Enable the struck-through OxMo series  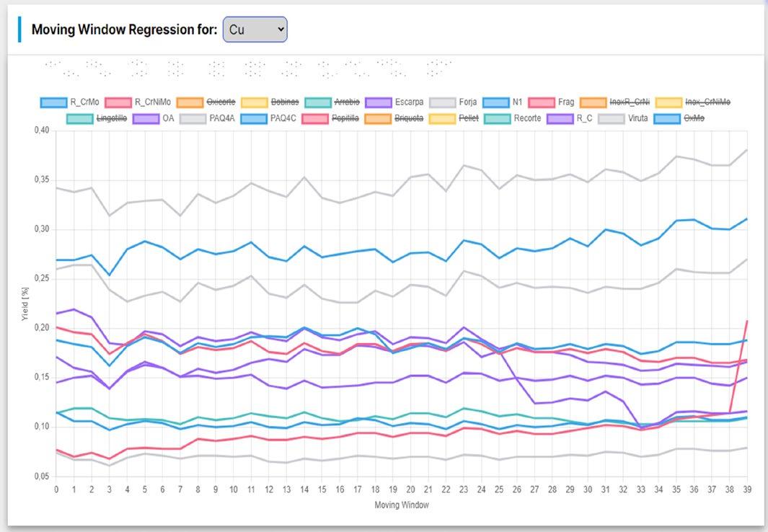click(x=679, y=118)
